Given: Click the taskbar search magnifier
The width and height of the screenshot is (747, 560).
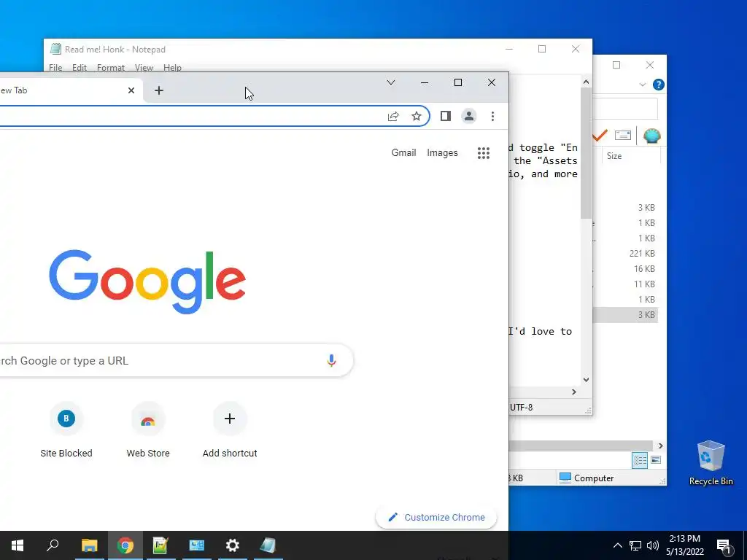Looking at the screenshot, I should point(53,545).
